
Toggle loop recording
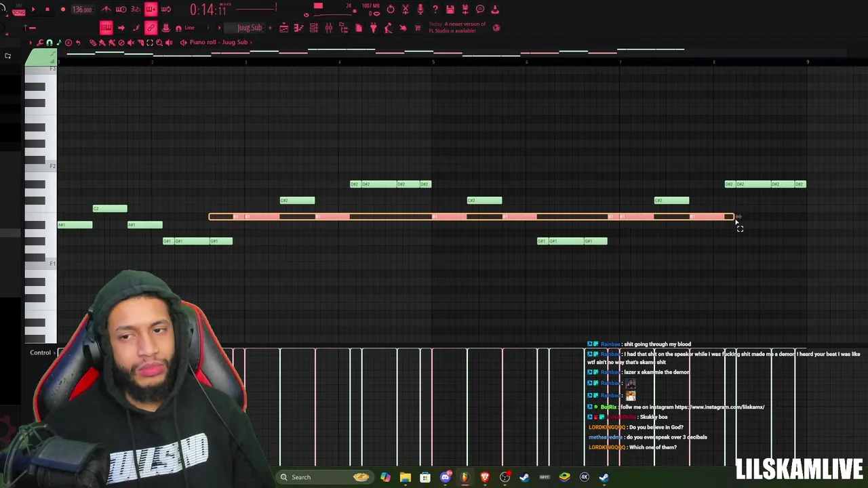pos(166,9)
